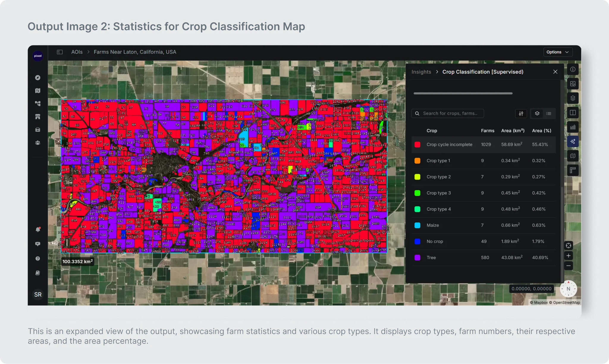The height and width of the screenshot is (364, 609).
Task: Open the compass Explore icon in sidebar
Action: 38,78
